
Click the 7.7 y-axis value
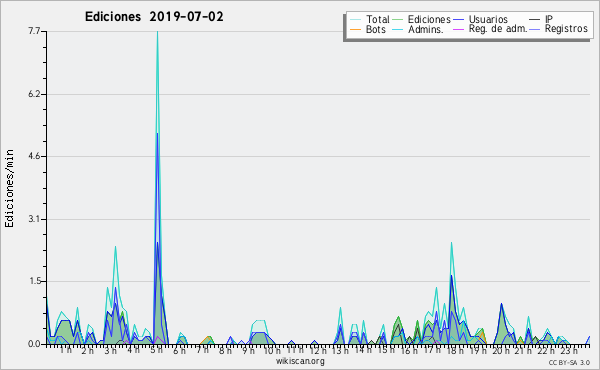click(34, 31)
